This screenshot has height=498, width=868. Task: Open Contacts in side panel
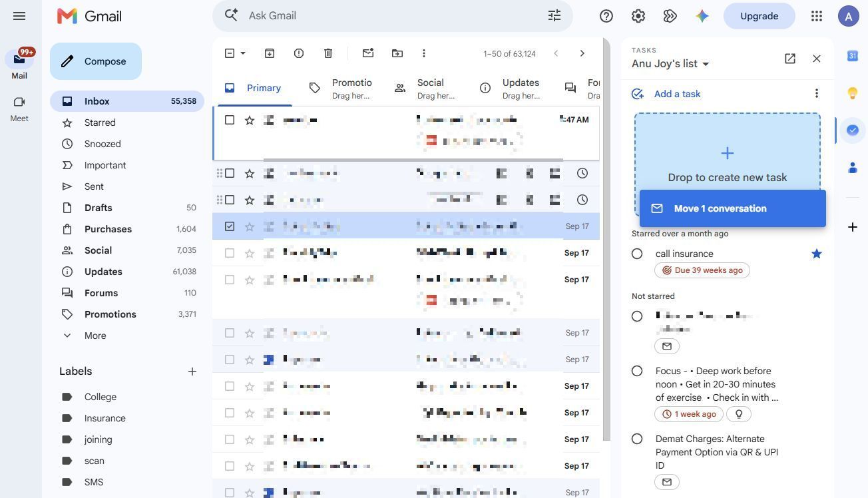(852, 168)
